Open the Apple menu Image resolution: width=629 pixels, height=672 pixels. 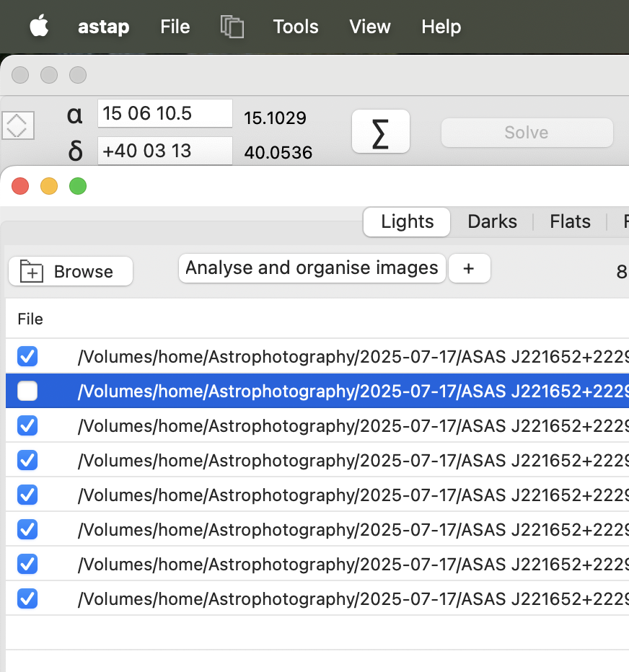(x=39, y=26)
